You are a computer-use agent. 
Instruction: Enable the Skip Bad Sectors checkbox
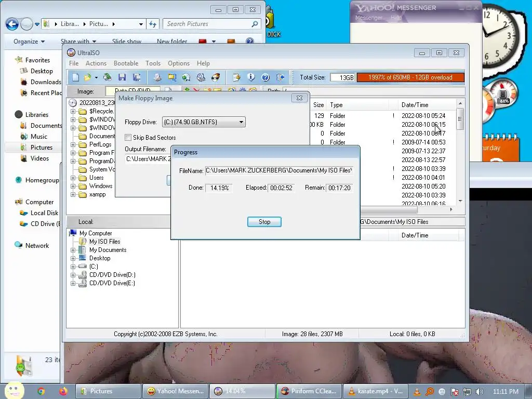click(128, 137)
